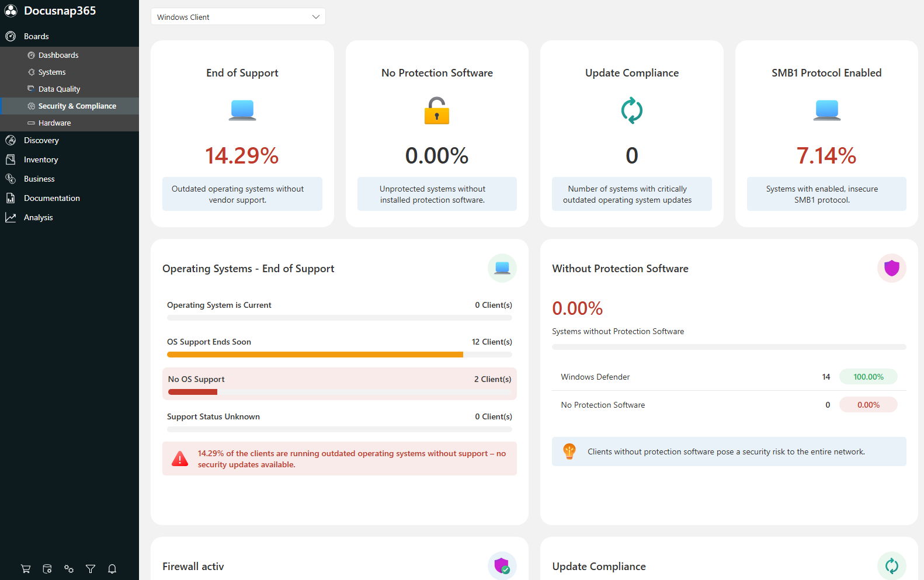
Task: Click the 12 Client(s) count
Action: (492, 342)
